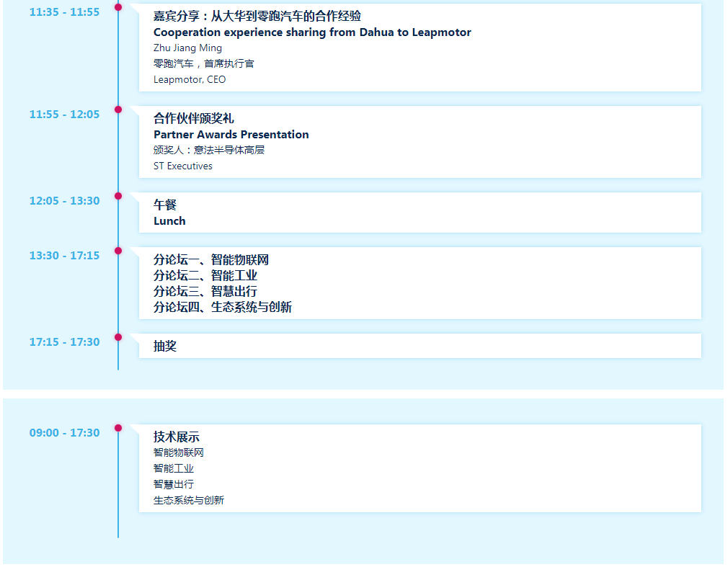Click '分论坛三、智慧出行'
The height and width of the screenshot is (567, 728).
click(x=205, y=291)
